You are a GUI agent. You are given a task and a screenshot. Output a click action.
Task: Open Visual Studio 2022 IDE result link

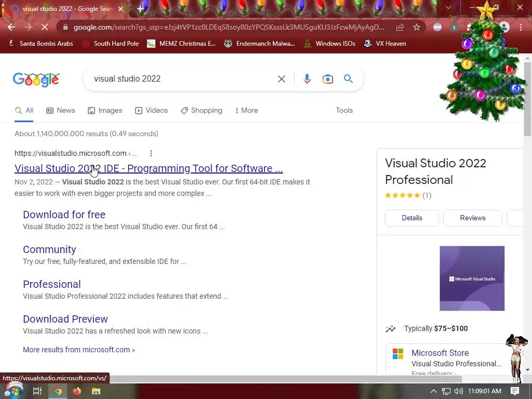point(149,168)
